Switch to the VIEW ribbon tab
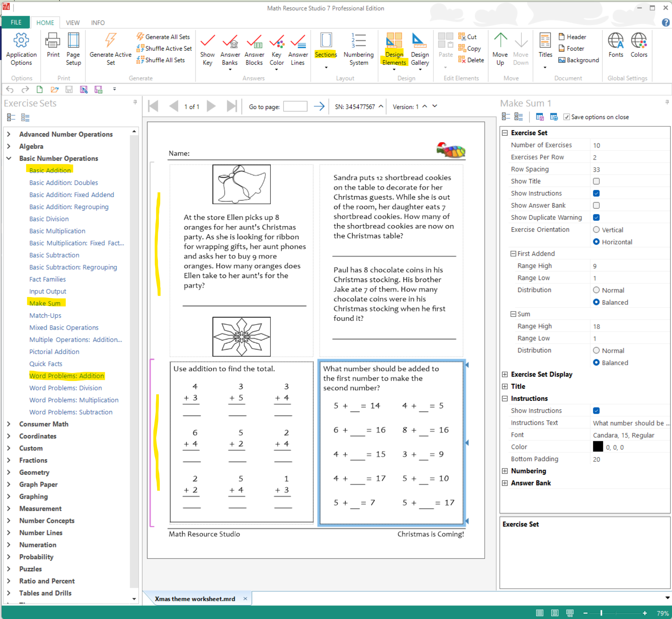The image size is (672, 619). tap(73, 22)
